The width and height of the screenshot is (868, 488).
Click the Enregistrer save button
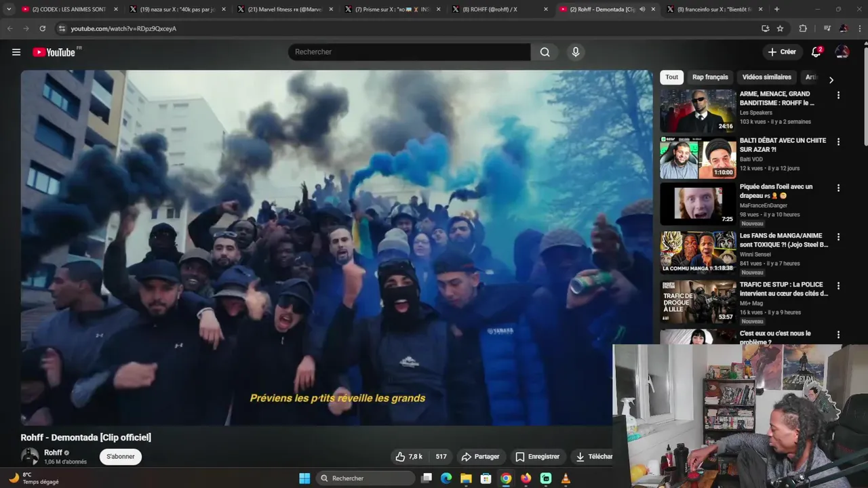(x=537, y=457)
